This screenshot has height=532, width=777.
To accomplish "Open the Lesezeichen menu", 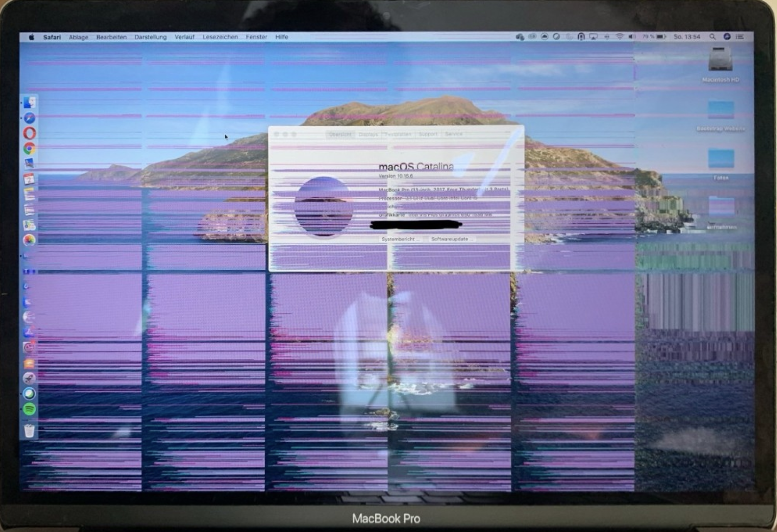I will pyautogui.click(x=220, y=37).
